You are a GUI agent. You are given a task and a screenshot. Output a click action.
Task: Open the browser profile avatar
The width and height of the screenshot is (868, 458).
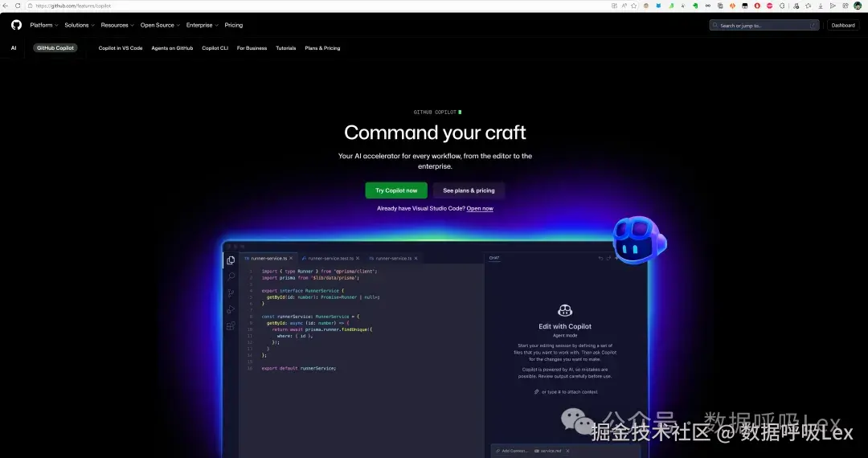point(858,6)
